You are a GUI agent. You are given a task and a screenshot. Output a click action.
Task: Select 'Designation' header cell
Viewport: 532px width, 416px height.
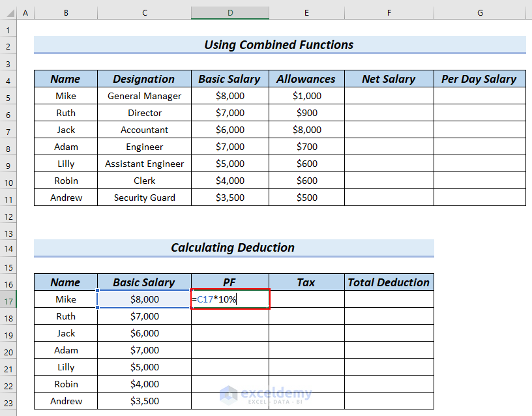coord(144,79)
